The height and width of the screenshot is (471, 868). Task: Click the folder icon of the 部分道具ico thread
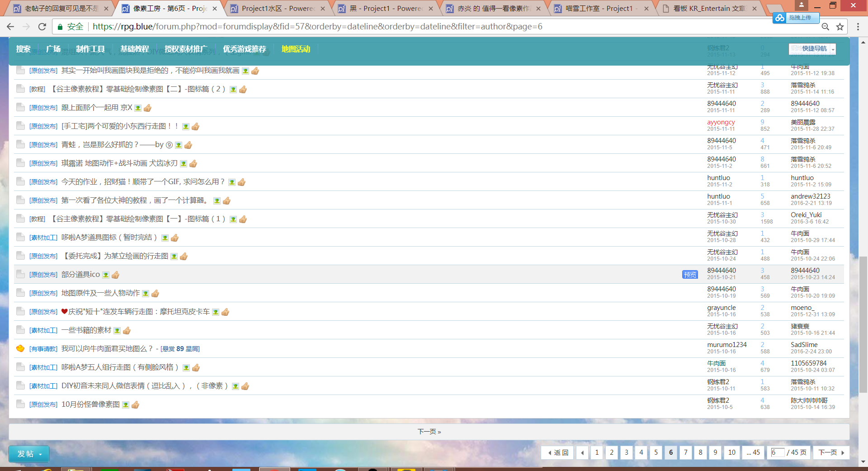(20, 274)
